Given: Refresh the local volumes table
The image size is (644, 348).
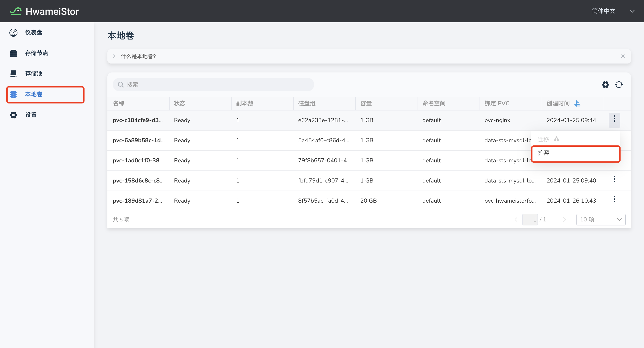Looking at the screenshot, I should point(619,85).
